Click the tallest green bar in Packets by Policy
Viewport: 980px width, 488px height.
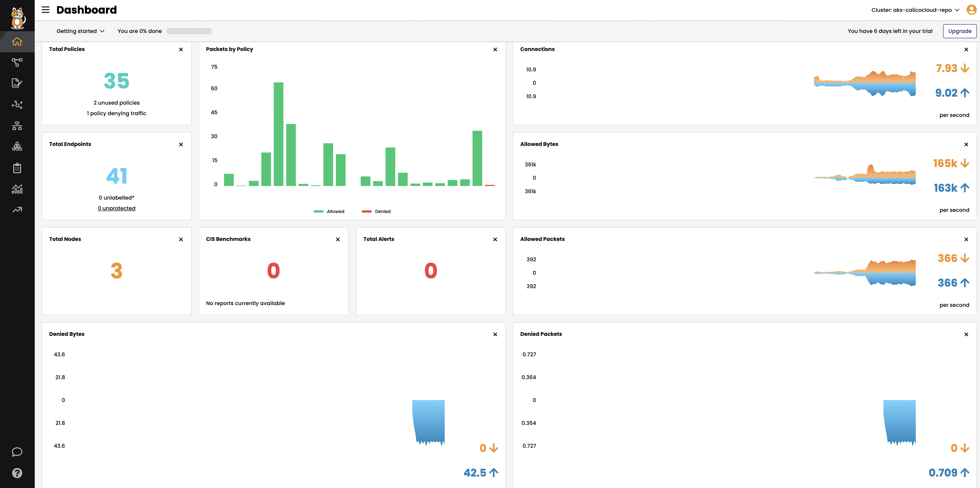(x=278, y=134)
